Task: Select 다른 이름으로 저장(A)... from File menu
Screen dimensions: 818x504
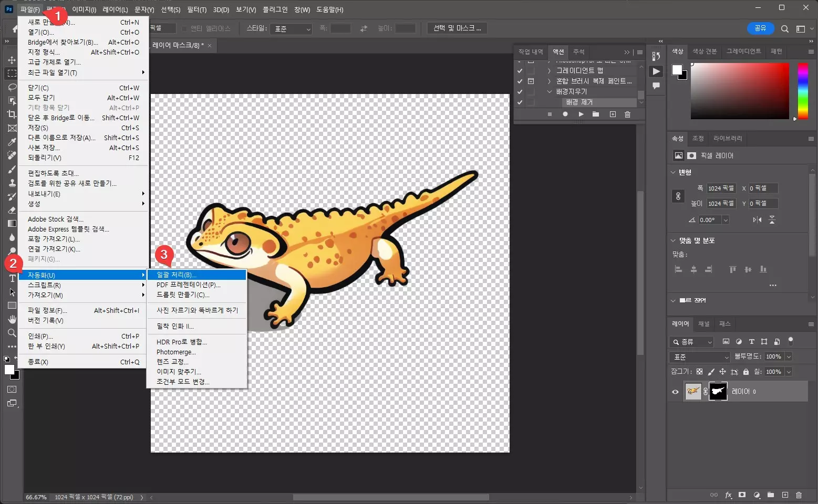Action: [84, 138]
